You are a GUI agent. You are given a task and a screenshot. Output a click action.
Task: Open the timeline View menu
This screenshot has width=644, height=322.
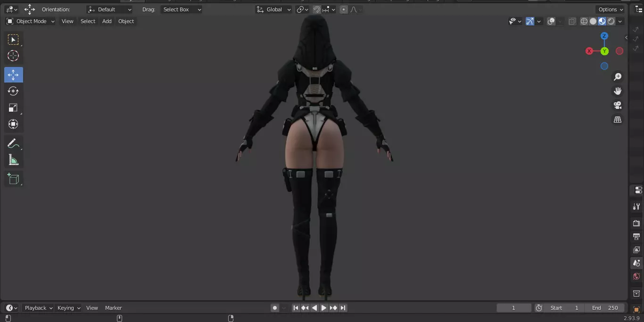pyautogui.click(x=92, y=308)
